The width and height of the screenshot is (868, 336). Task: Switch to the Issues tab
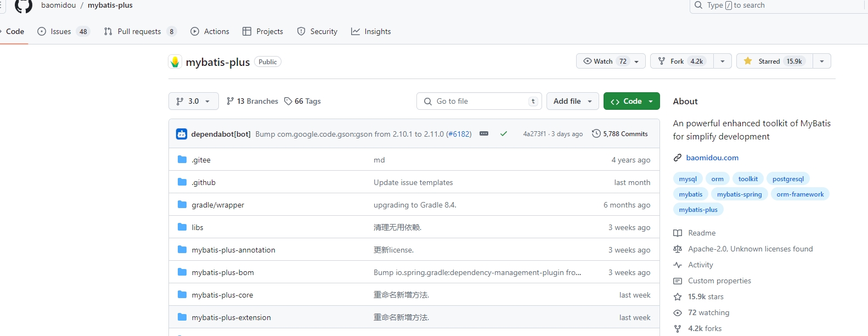pyautogui.click(x=63, y=31)
